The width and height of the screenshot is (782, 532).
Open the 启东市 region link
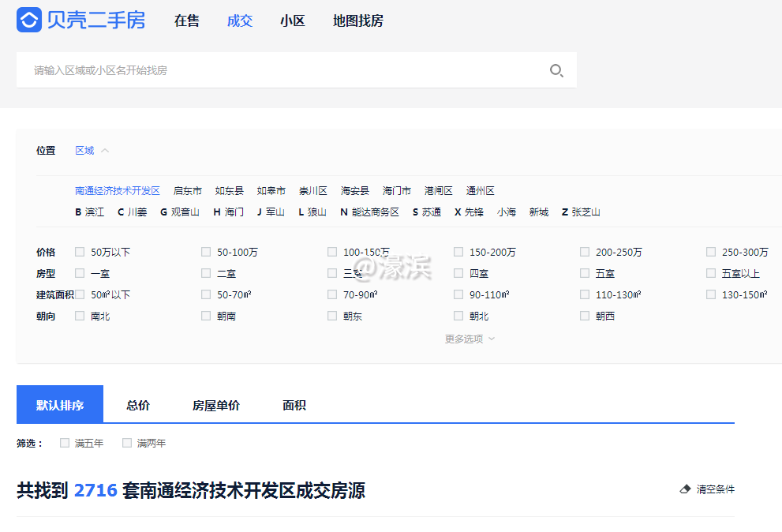187,190
